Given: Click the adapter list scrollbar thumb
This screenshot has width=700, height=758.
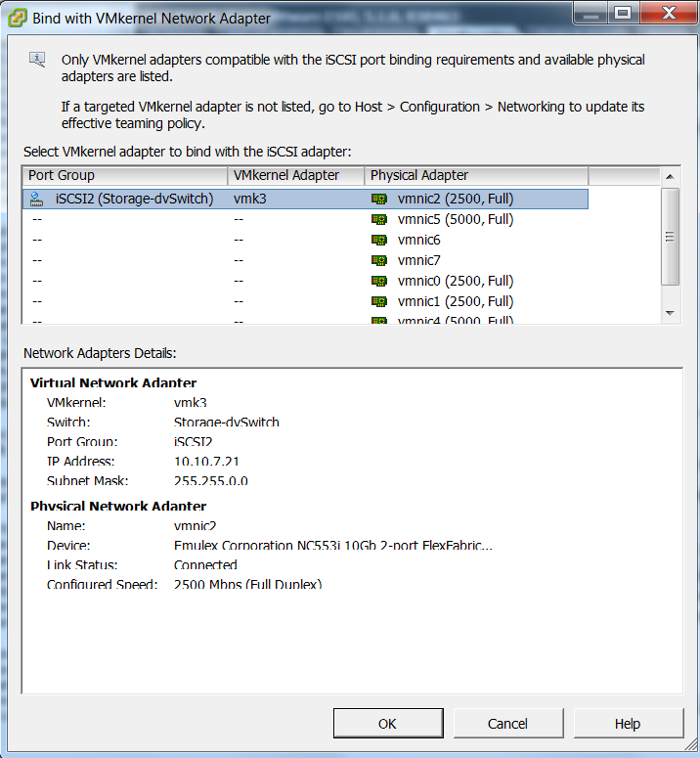Looking at the screenshot, I should pos(670,237).
